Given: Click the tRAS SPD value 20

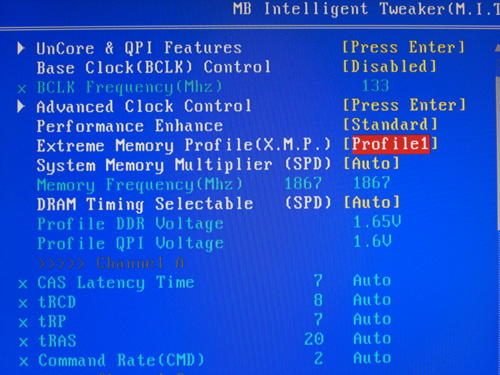Looking at the screenshot, I should (x=314, y=339).
